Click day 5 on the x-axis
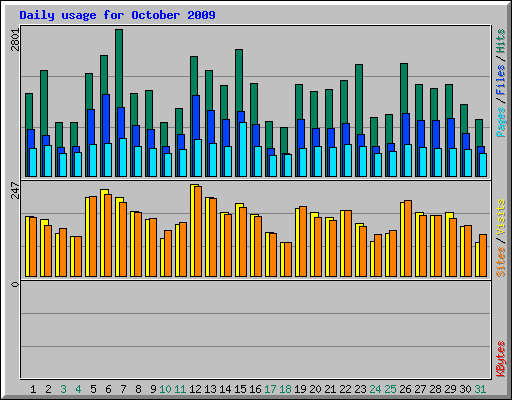 tap(93, 389)
